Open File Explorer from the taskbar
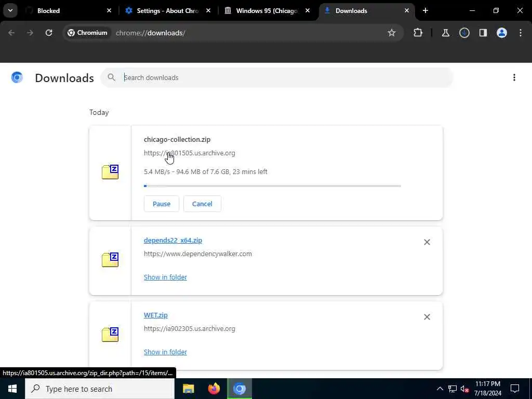 click(188, 389)
